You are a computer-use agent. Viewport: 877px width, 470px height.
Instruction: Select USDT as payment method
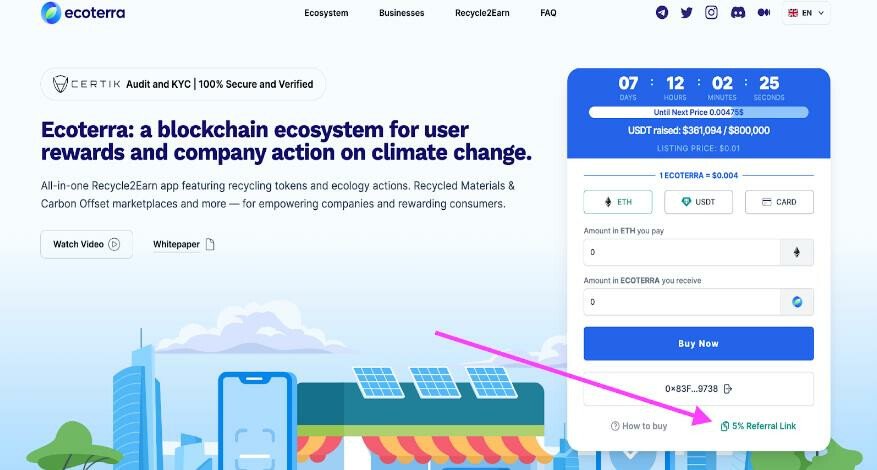click(698, 202)
